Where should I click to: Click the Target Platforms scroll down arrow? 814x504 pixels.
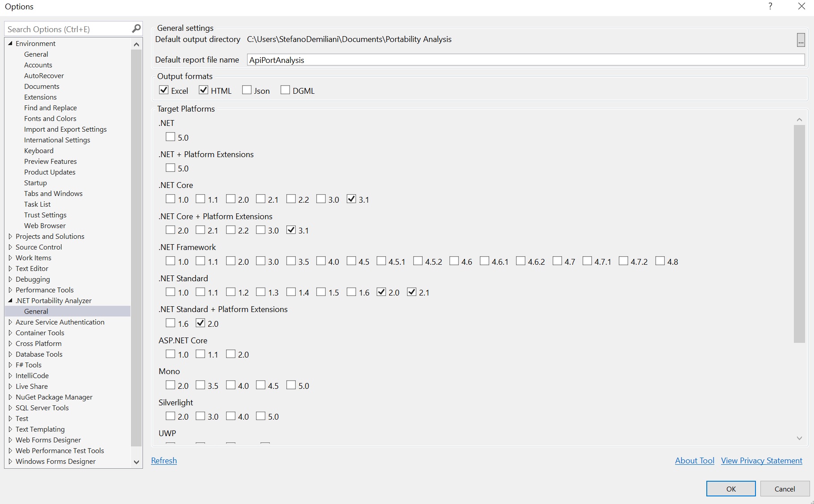pos(799,438)
